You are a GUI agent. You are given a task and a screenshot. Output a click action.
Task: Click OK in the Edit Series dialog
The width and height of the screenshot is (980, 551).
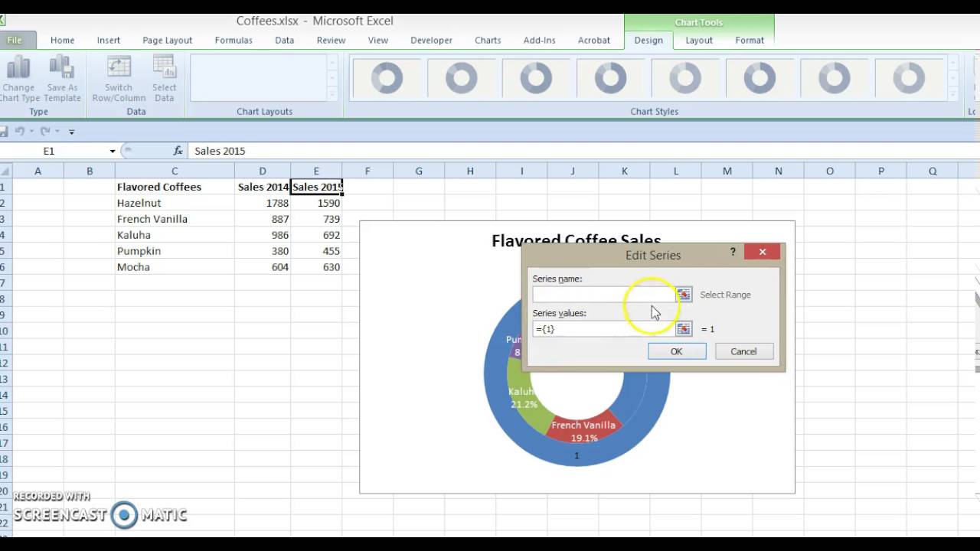point(677,351)
